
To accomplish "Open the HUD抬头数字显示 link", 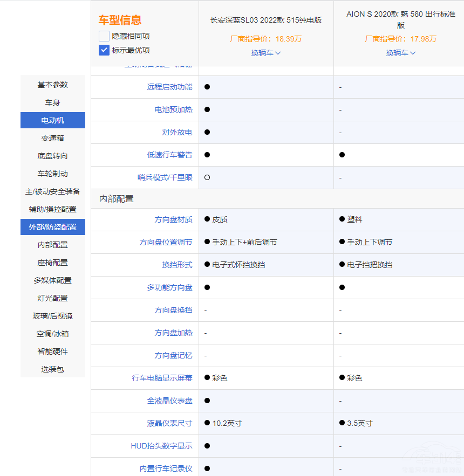I will (x=161, y=446).
